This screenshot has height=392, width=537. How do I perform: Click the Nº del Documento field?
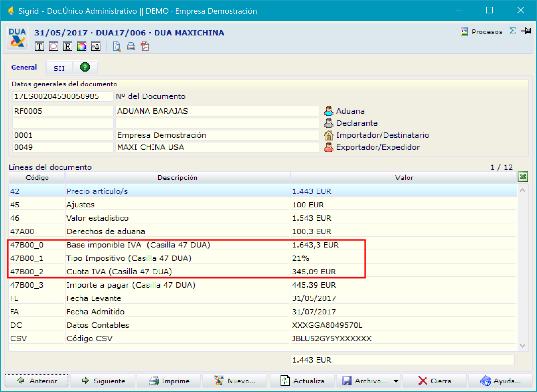(x=63, y=96)
